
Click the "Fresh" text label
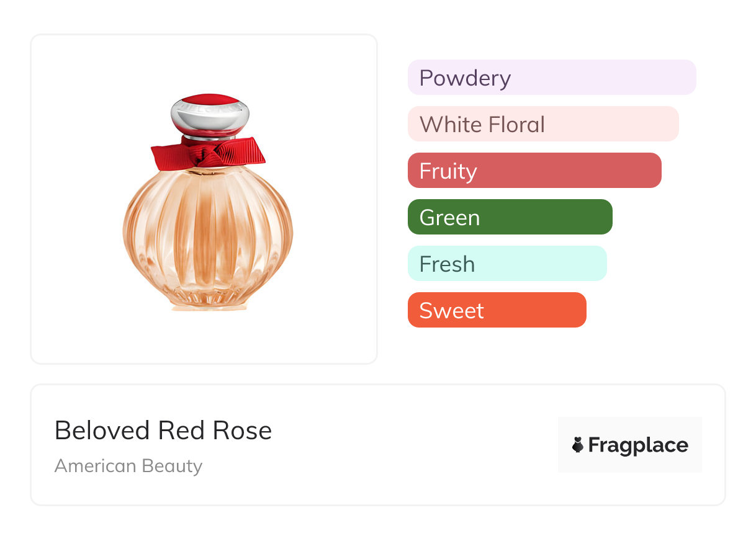(x=447, y=264)
